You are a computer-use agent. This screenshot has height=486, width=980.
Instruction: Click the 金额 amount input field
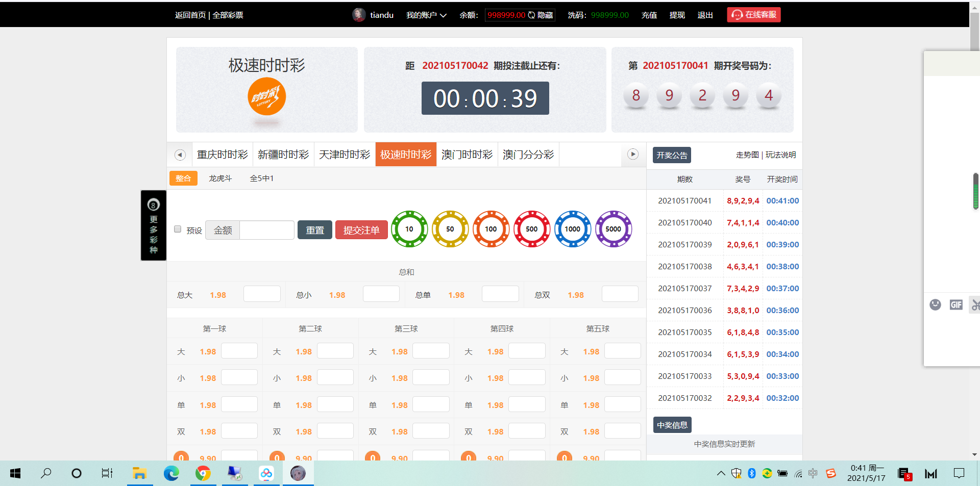pos(266,230)
